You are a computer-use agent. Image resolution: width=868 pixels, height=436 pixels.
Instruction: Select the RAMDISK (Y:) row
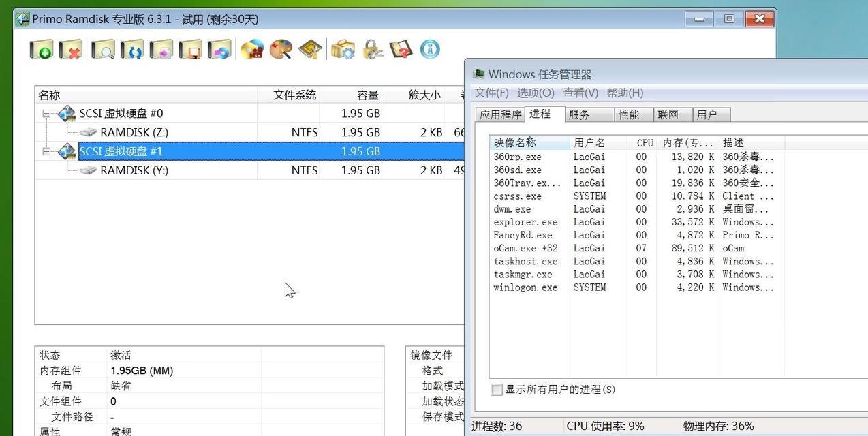pyautogui.click(x=249, y=170)
